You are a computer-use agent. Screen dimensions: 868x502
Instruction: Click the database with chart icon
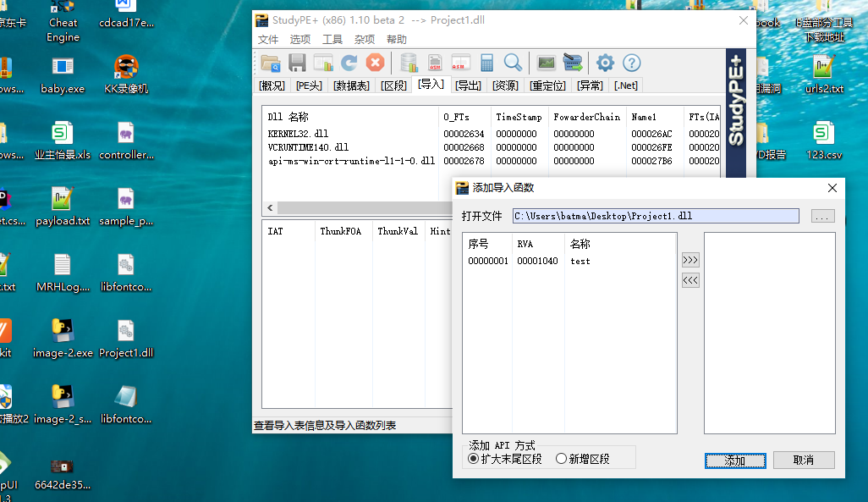(x=409, y=63)
